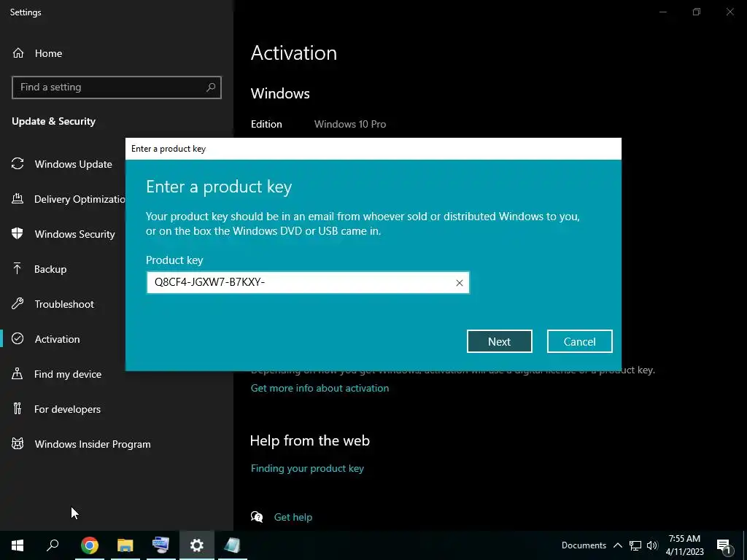Viewport: 747px width, 560px height.
Task: Open the notification action center
Action: tap(724, 545)
